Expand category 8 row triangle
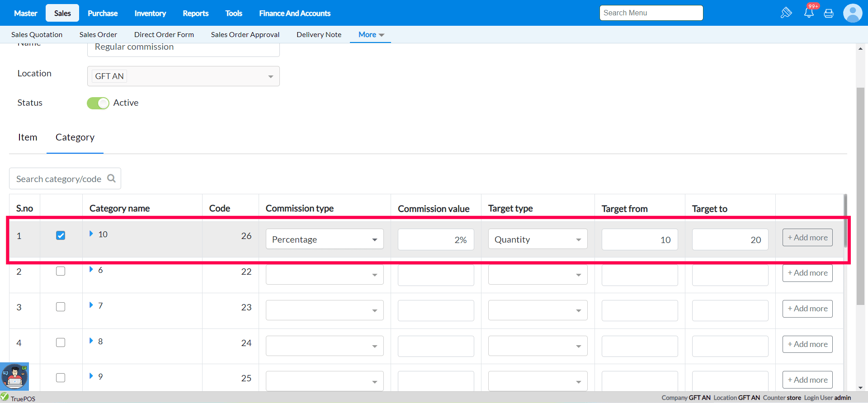 91,341
